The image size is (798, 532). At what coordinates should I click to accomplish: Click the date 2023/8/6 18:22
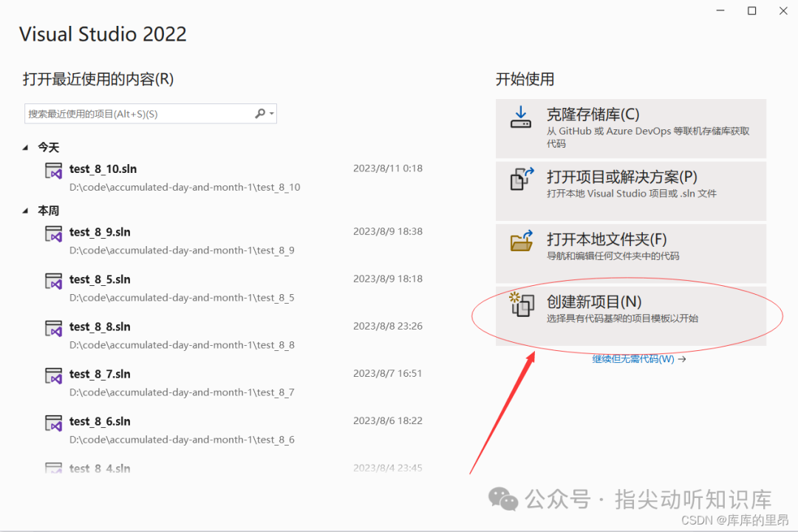pos(388,421)
